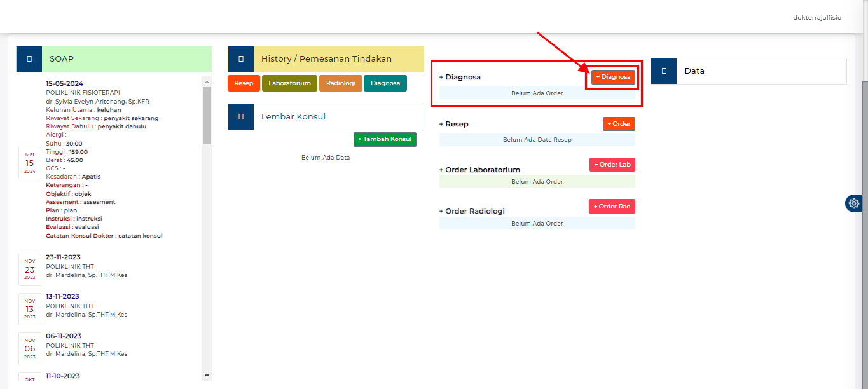The height and width of the screenshot is (389, 868).
Task: Click the + Order Rad button
Action: (612, 206)
